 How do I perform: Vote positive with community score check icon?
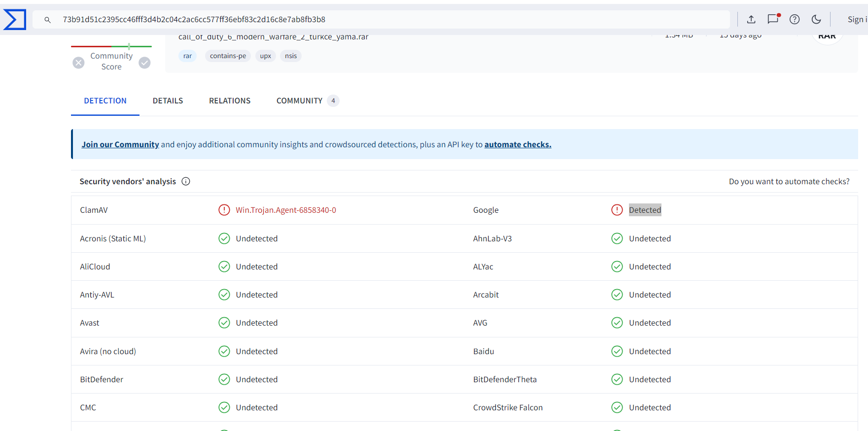click(x=144, y=63)
